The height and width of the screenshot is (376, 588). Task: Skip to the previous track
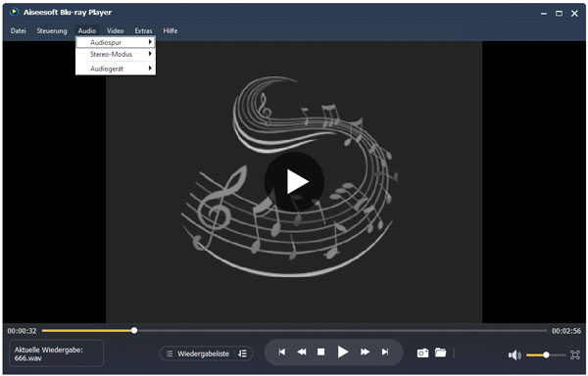(x=282, y=352)
